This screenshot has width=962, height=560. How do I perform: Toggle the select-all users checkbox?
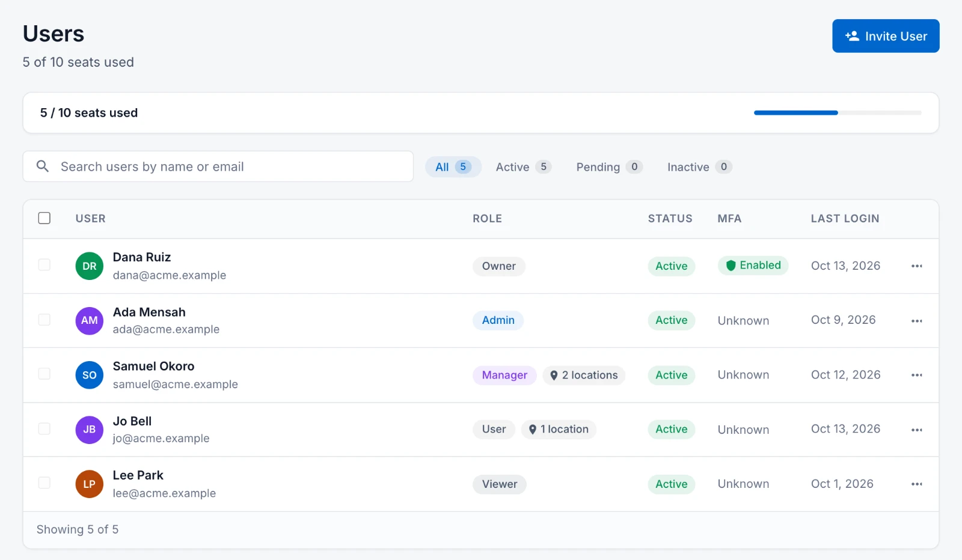pos(44,218)
